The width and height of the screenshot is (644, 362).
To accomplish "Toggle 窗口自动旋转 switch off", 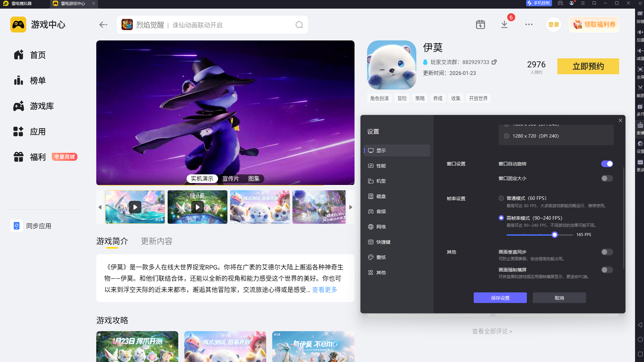I will (x=607, y=164).
